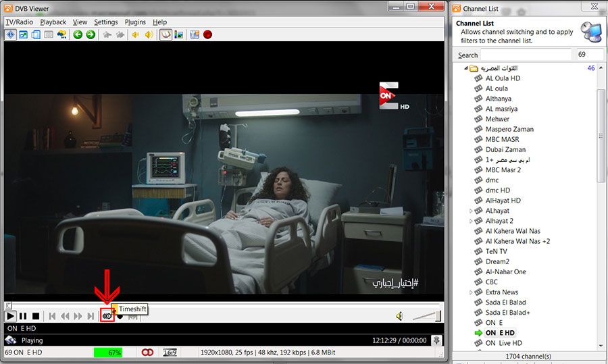Click the Channel List scrollbar down arrow
608x364 pixels.
point(601,345)
